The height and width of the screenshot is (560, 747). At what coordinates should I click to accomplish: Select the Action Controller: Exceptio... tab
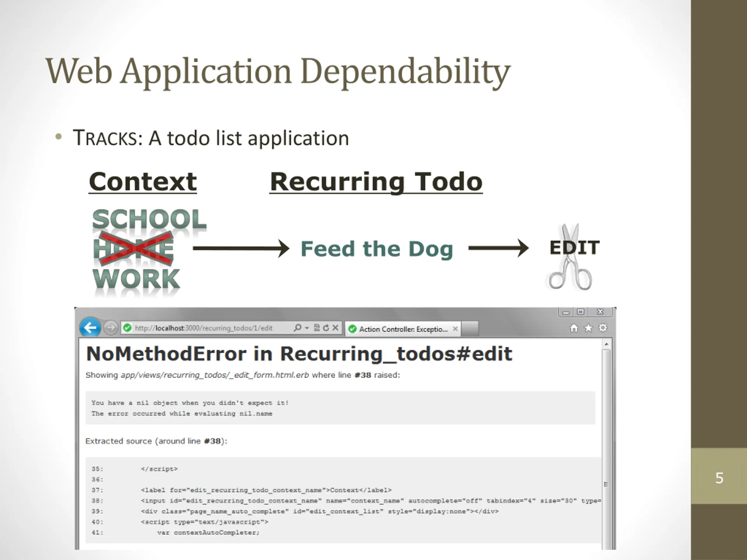[x=403, y=329]
